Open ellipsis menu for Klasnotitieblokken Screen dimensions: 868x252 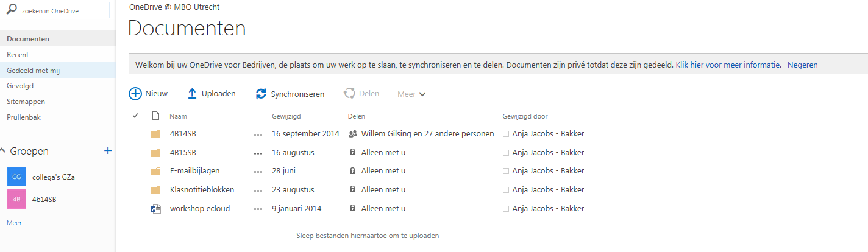[x=258, y=191]
